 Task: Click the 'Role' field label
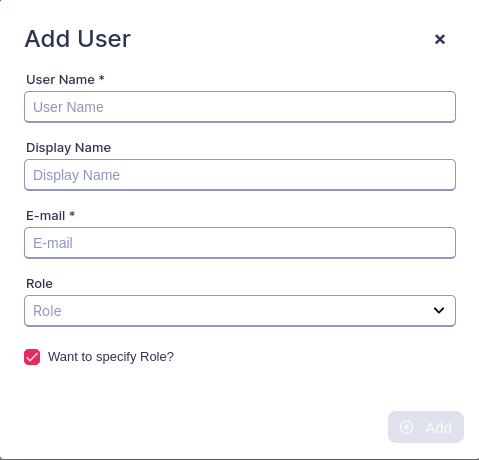coord(39,284)
